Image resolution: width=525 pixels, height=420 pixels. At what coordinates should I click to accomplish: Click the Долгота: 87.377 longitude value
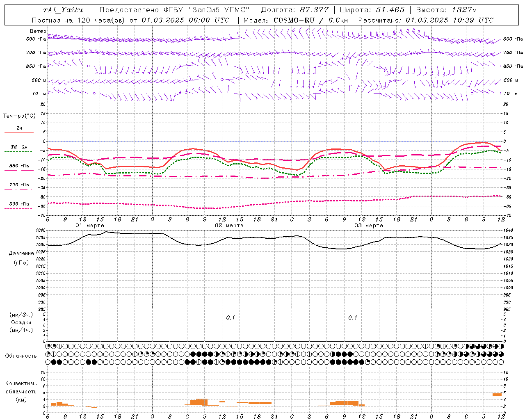(294, 10)
